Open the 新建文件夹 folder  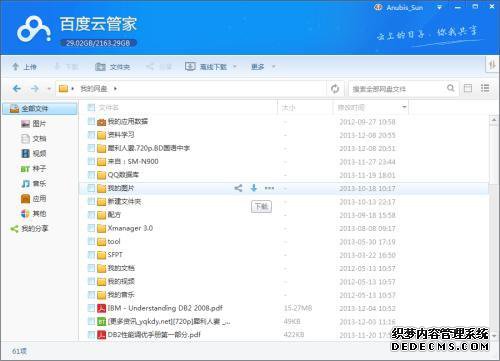coord(124,202)
